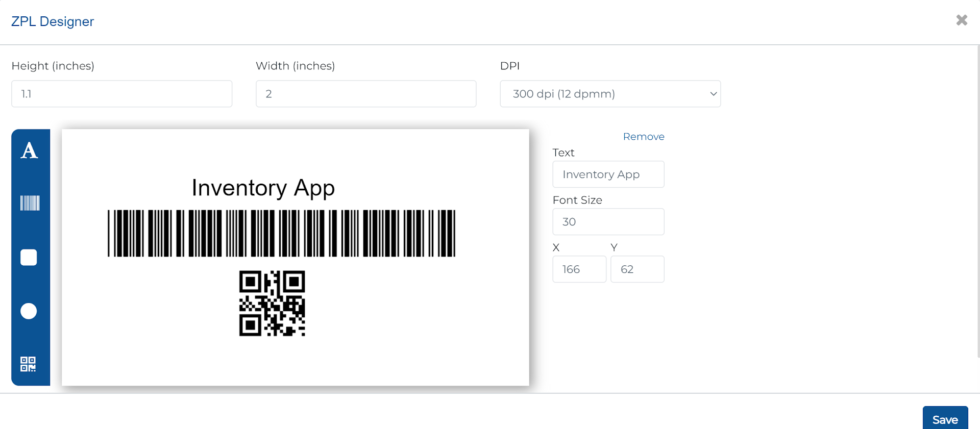
Task: Edit the Font Size field
Action: coord(608,222)
